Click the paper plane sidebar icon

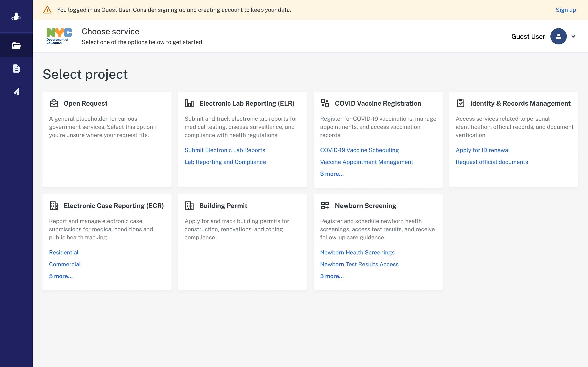coord(16,92)
